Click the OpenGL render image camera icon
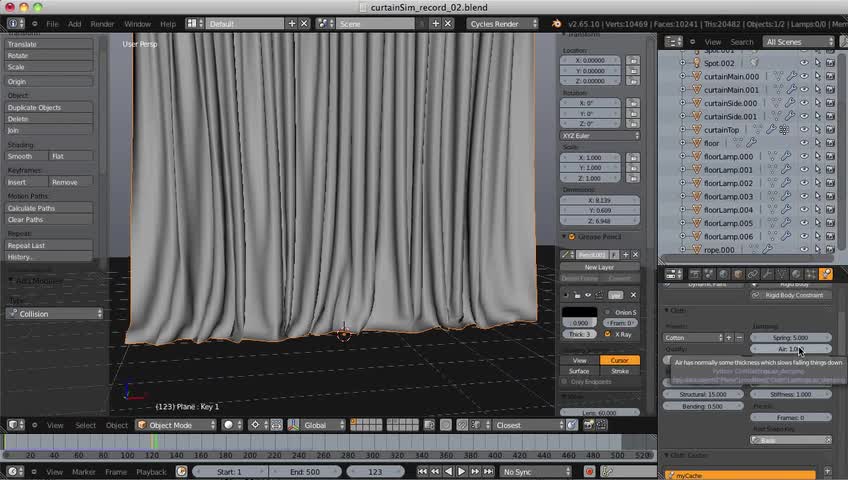The image size is (848, 480). click(588, 425)
